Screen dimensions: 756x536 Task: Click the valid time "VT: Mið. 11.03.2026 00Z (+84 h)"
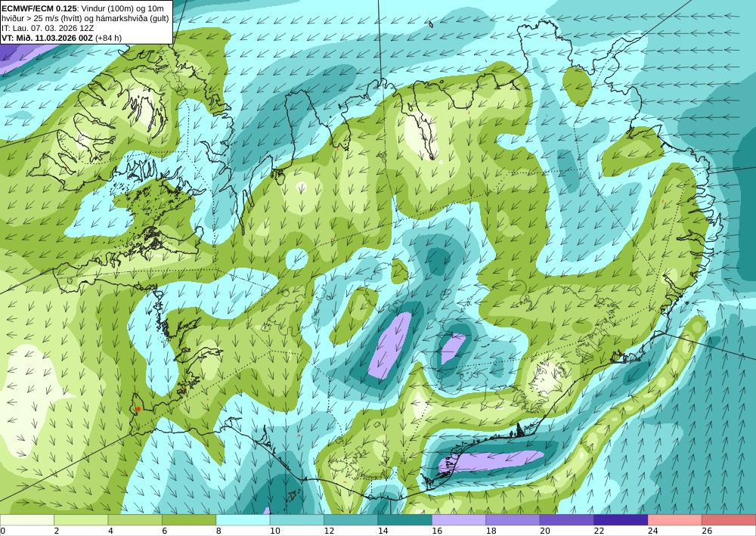[62, 38]
